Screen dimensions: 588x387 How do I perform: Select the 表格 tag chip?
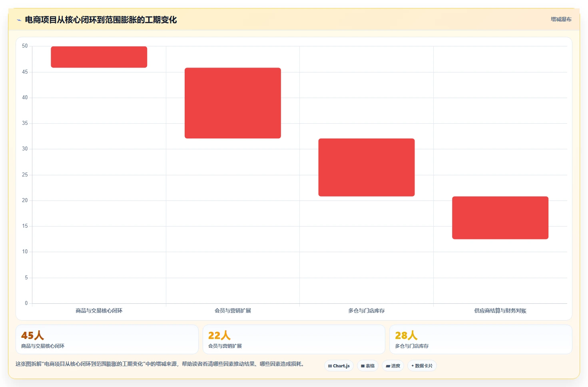[x=368, y=366]
